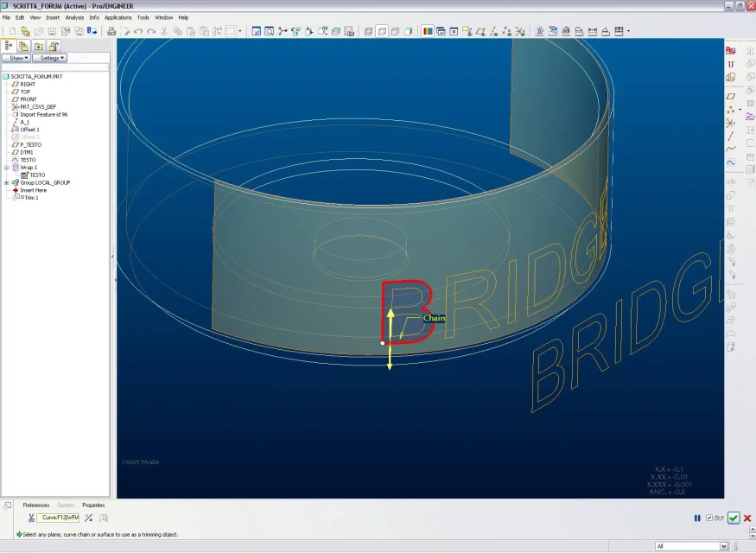Cancel the trim with red X
756x553 pixels.
[747, 518]
